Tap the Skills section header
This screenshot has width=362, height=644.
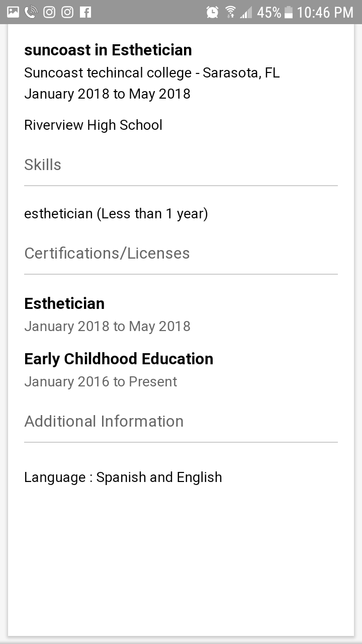coord(43,165)
